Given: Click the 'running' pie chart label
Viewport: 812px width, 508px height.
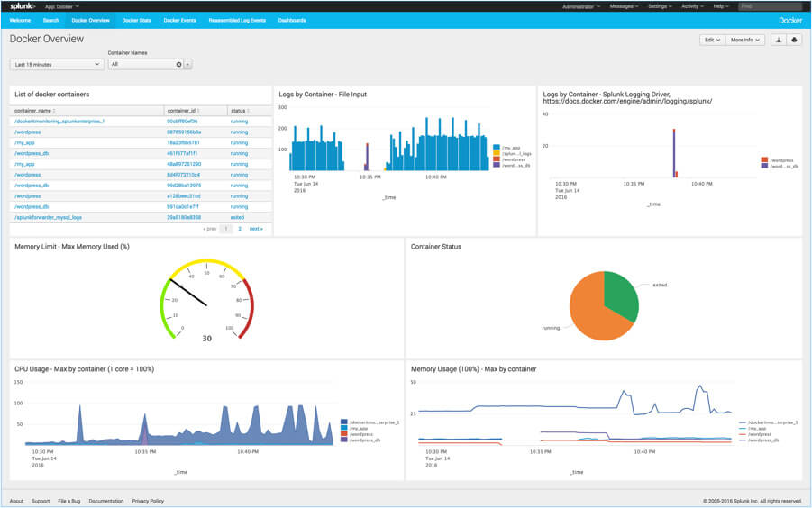Looking at the screenshot, I should click(x=551, y=328).
